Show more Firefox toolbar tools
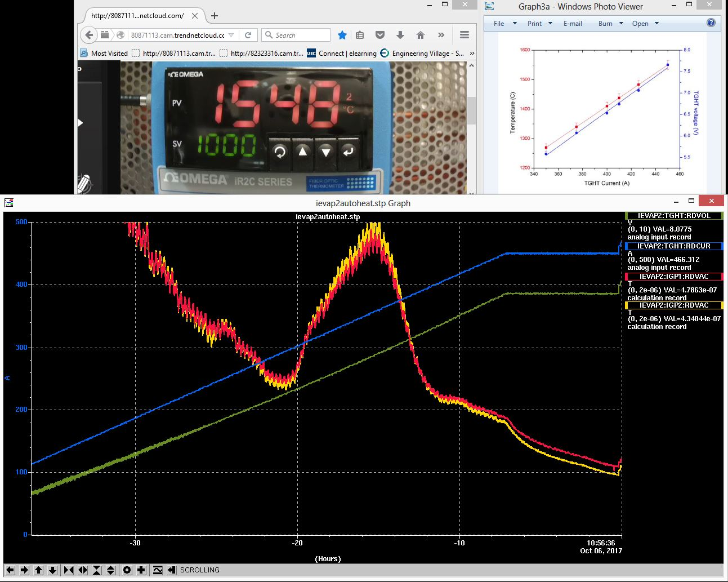Screen dimensions: 728x582 click(441, 35)
